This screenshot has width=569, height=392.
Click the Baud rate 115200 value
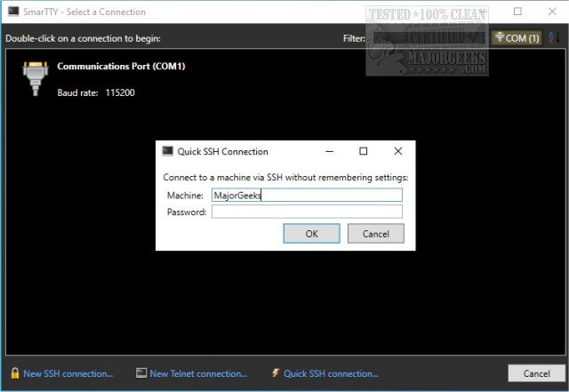120,93
